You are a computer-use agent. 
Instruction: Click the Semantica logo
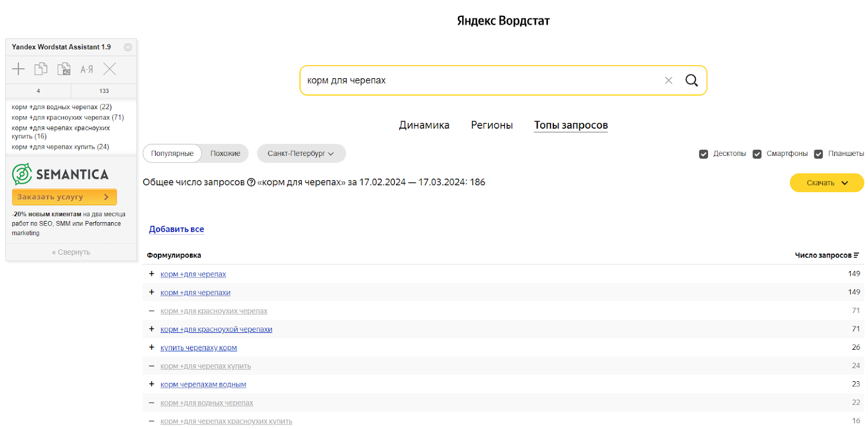tap(60, 174)
